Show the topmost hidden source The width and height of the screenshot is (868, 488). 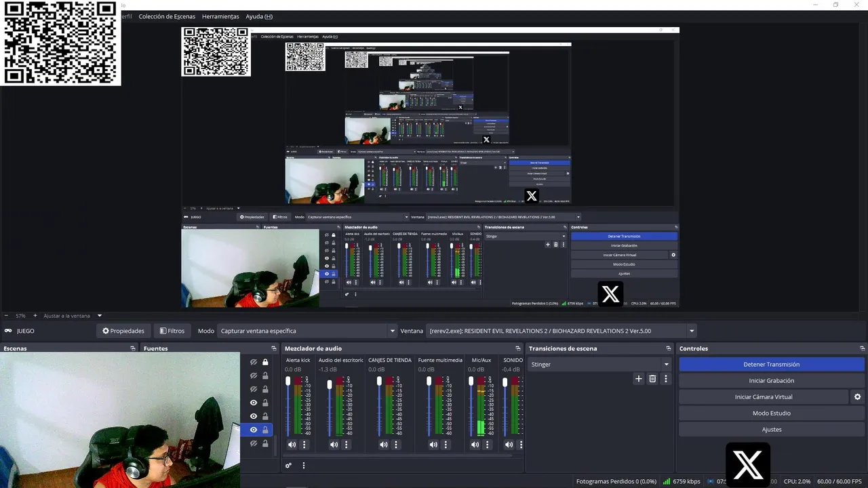(254, 362)
